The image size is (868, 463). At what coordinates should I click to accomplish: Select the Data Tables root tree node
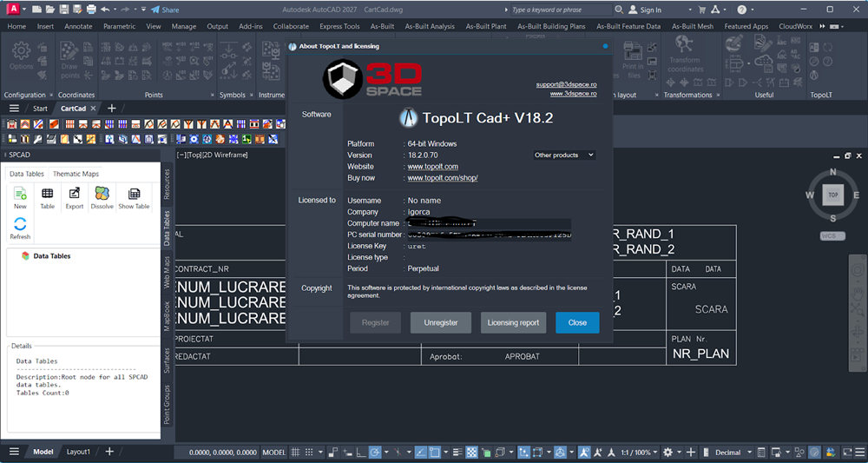(51, 256)
